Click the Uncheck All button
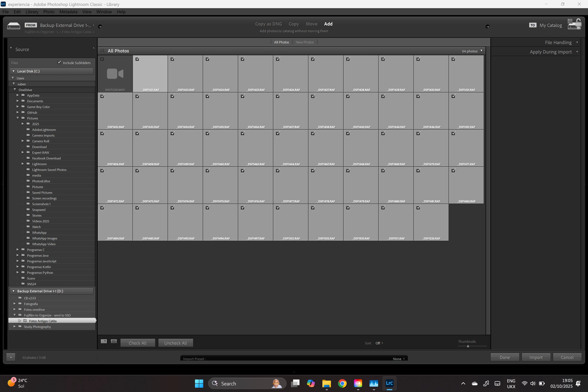This screenshot has width=588, height=392. (176, 343)
